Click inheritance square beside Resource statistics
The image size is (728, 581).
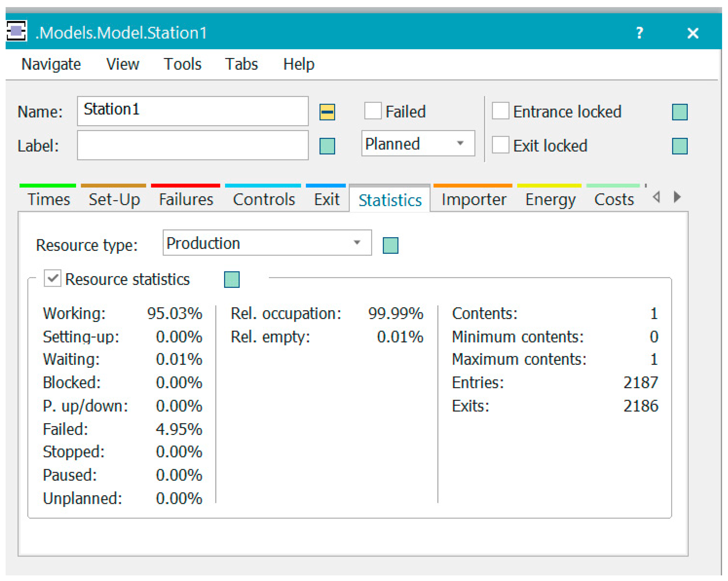(232, 279)
